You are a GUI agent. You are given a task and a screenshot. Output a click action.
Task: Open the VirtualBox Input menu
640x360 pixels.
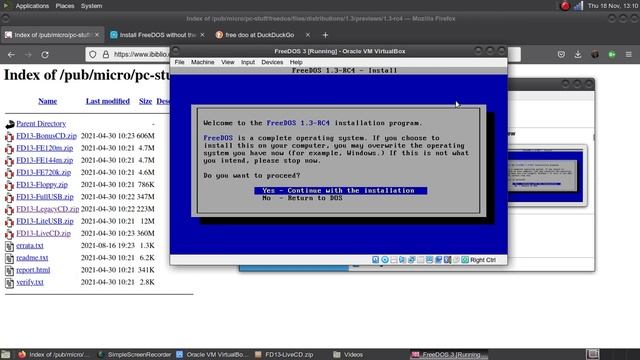point(248,62)
